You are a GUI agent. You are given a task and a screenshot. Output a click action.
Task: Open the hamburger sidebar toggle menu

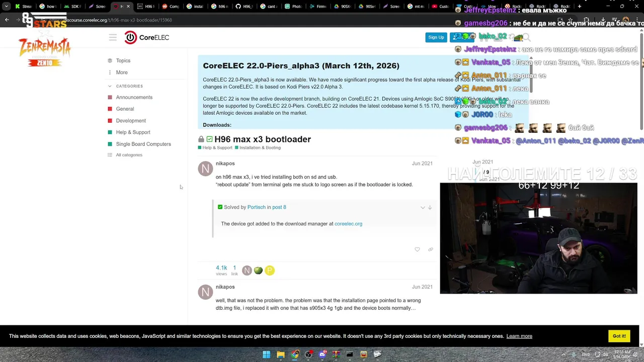113,38
